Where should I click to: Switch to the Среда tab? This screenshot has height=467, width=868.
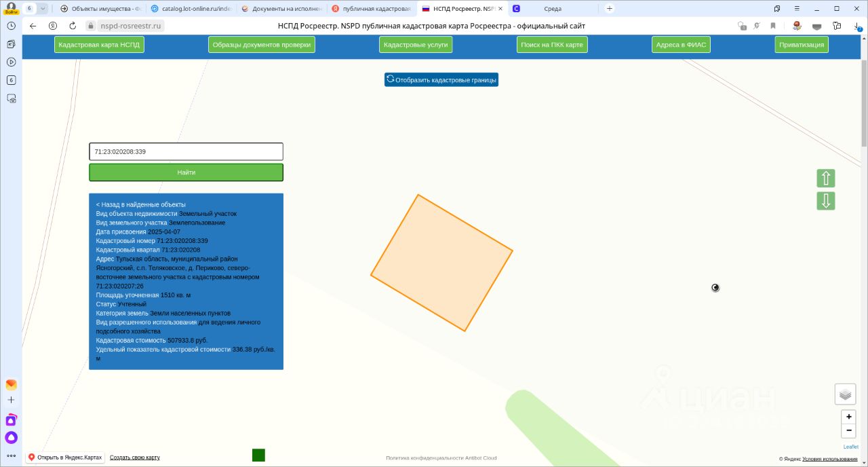[x=551, y=9]
